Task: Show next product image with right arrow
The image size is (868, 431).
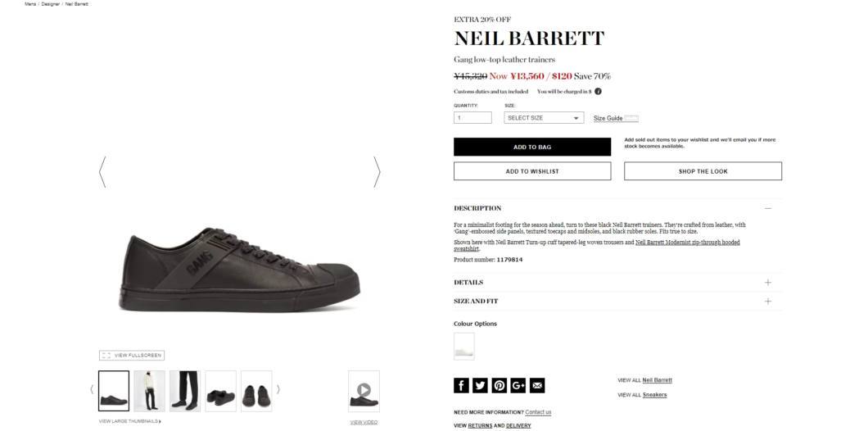Action: (377, 172)
